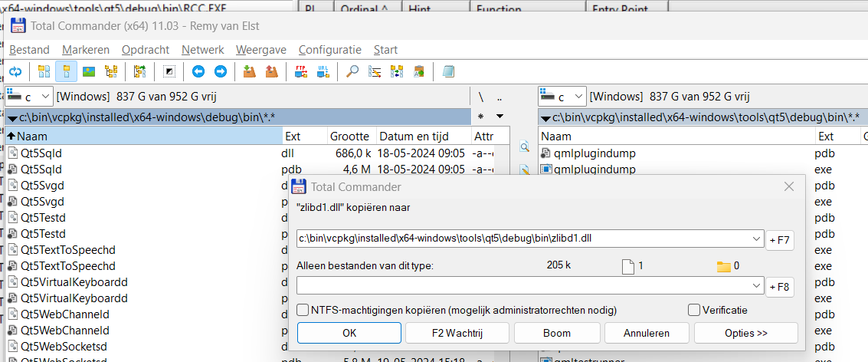The image size is (868, 362).
Task: Click the F2 Wachtrij button
Action: coord(457,333)
